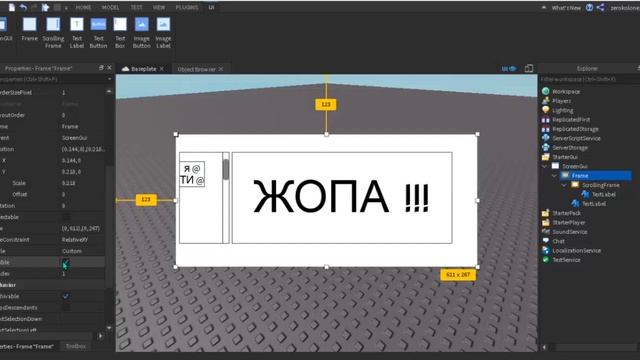Image resolution: width=640 pixels, height=360 pixels.
Task: Click the redo arrow icon
Action: point(34,7)
